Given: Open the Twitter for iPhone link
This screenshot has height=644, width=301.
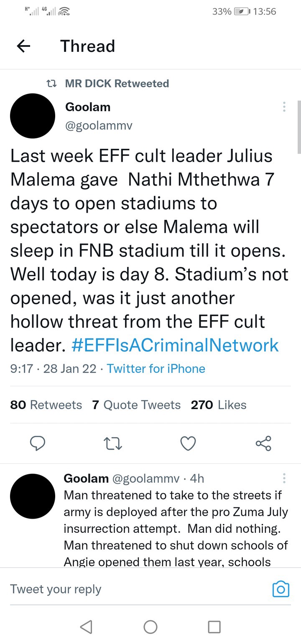Looking at the screenshot, I should point(156,369).
